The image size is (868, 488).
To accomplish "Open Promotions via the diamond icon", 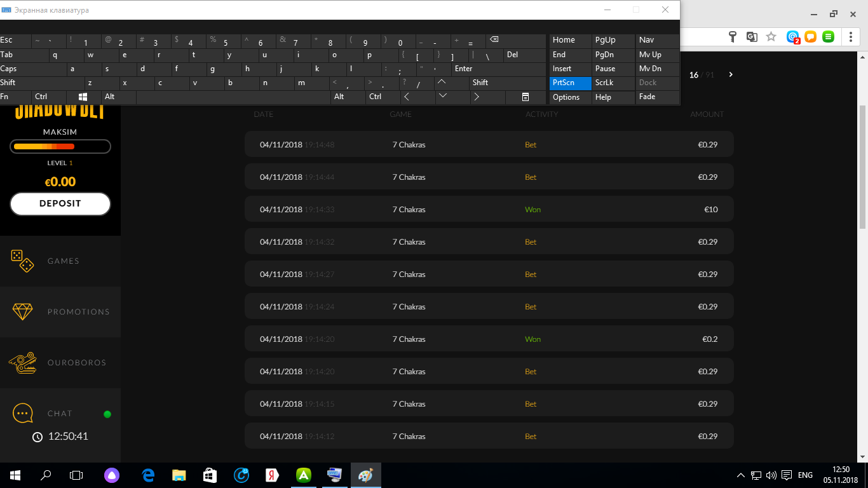I will coord(22,311).
